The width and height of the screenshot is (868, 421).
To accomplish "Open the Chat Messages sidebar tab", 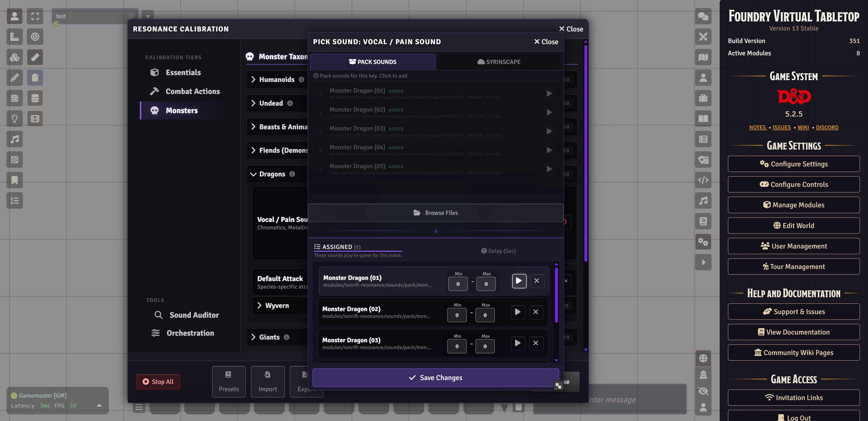I will (x=703, y=16).
